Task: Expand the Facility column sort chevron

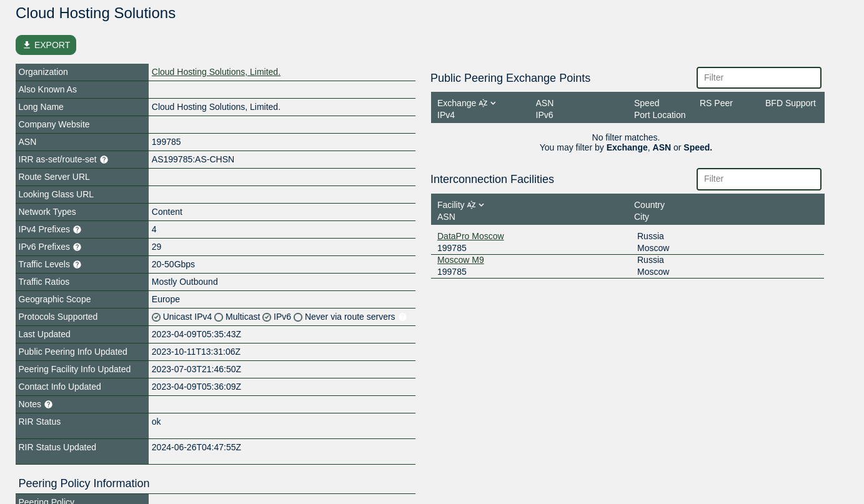Action: (x=481, y=205)
